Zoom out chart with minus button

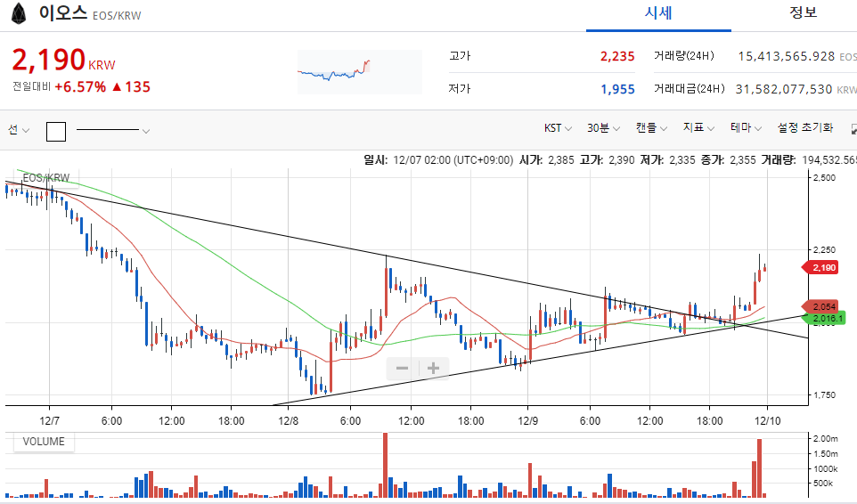403,369
